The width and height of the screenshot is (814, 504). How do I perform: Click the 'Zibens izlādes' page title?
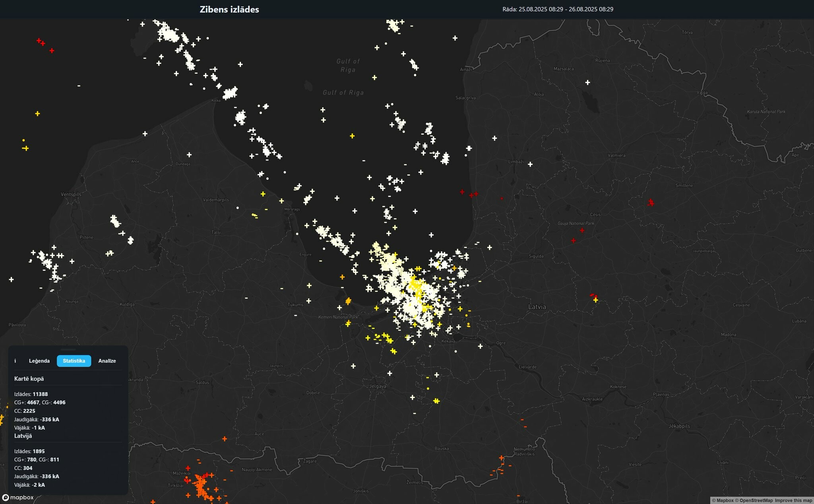pyautogui.click(x=229, y=10)
